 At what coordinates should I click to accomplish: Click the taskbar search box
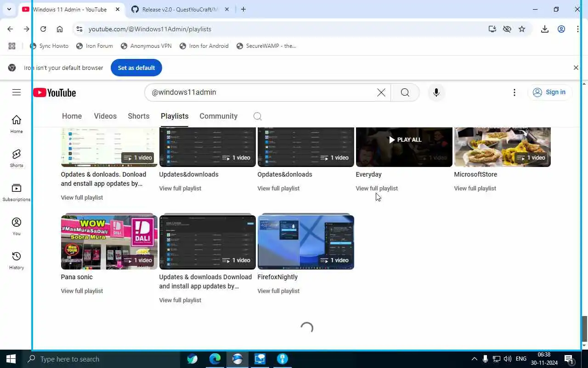coord(101,359)
